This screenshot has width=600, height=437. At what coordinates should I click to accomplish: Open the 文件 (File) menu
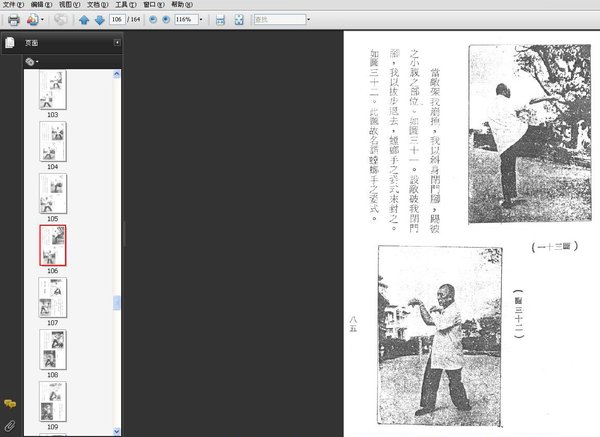click(x=13, y=5)
